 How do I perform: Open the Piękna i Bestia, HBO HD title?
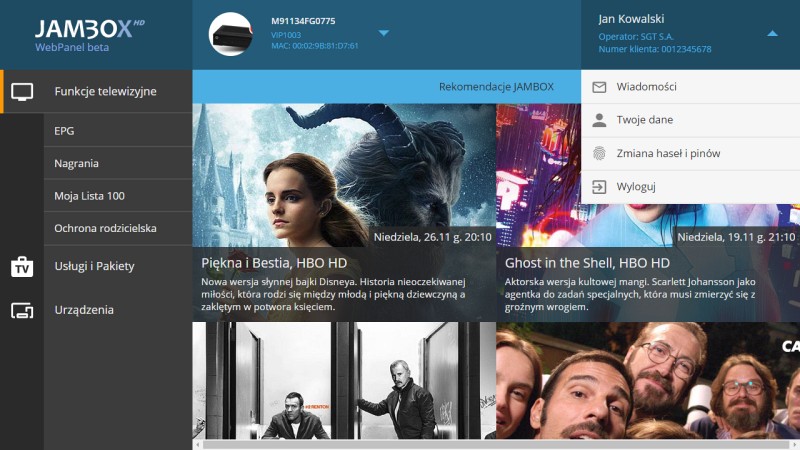tap(274, 263)
